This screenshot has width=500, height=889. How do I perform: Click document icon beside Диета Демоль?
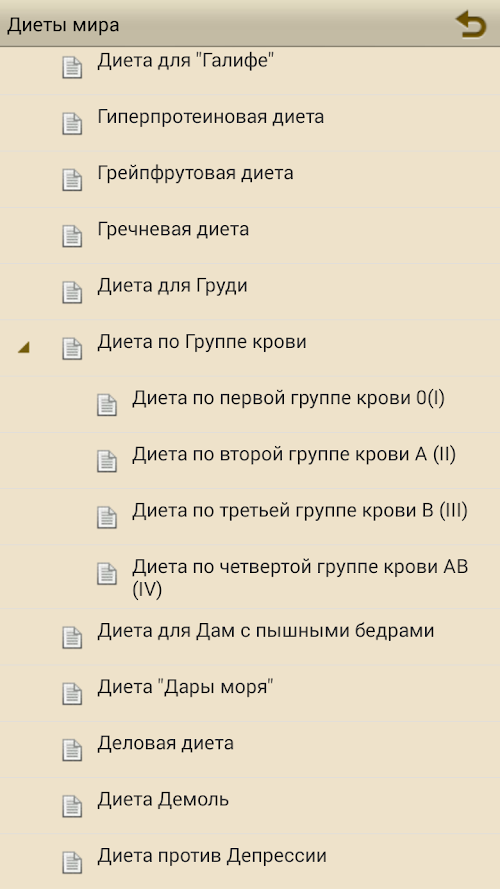72,806
